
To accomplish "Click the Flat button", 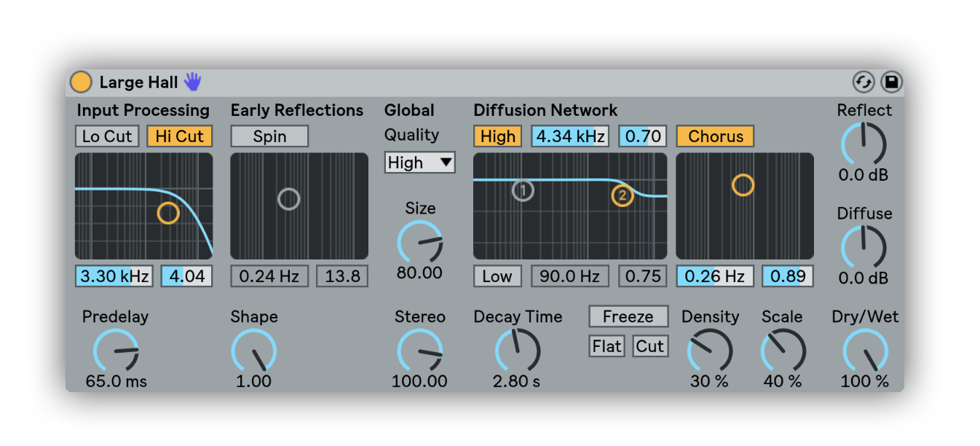I will click(606, 346).
